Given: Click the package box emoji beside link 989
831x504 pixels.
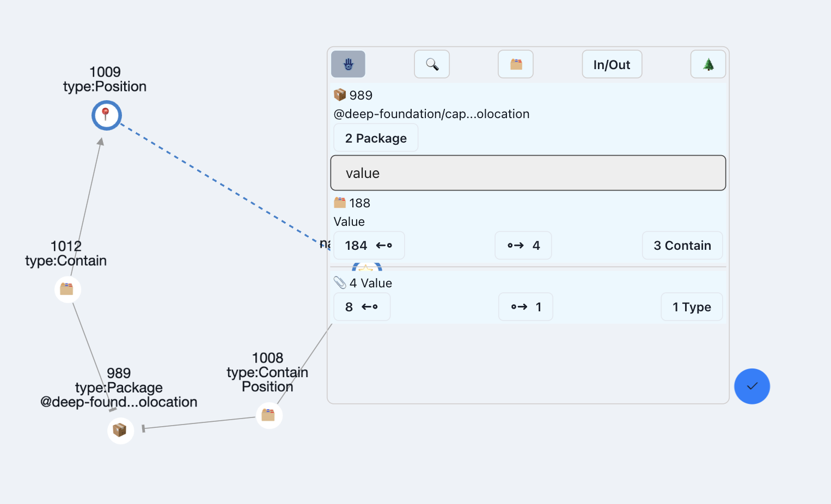Looking at the screenshot, I should point(339,94).
